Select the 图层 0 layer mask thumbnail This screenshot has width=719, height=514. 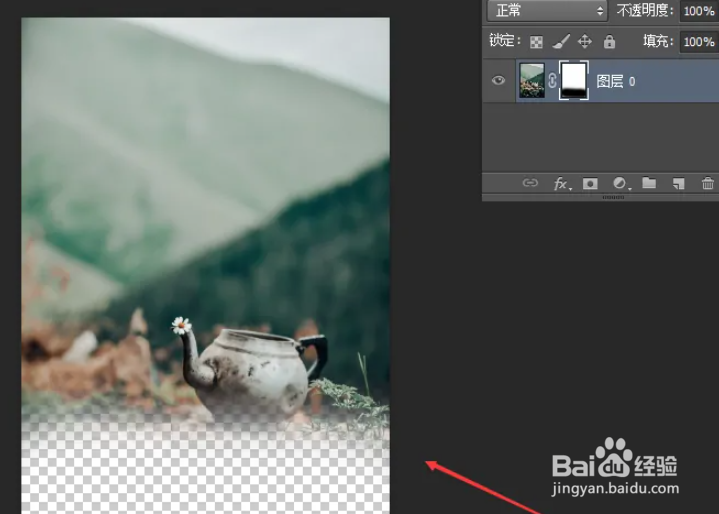click(x=574, y=81)
